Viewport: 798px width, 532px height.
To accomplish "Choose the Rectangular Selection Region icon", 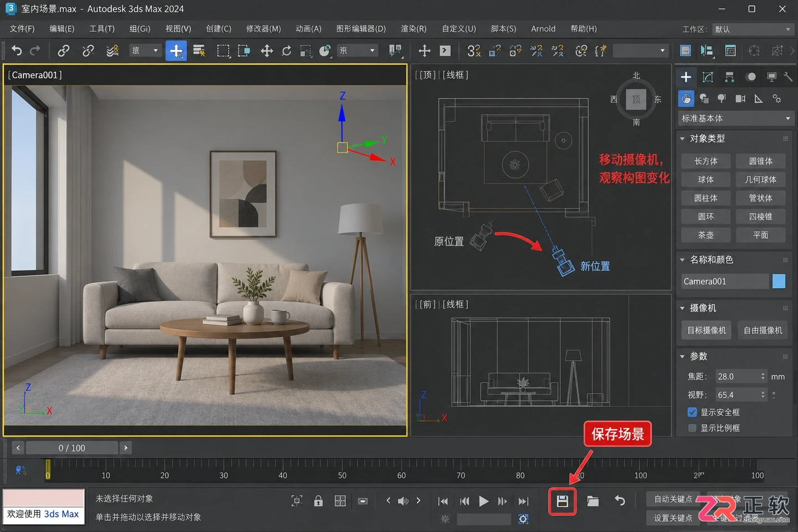I will pos(223,51).
